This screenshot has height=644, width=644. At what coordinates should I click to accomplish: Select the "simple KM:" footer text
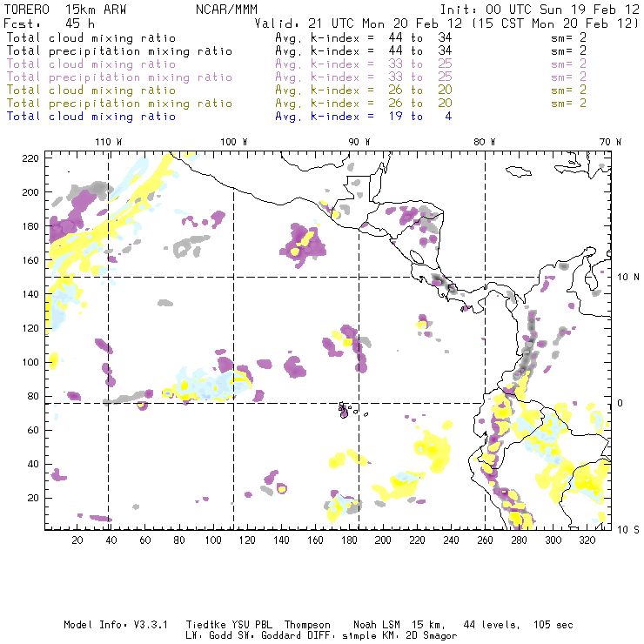(x=371, y=636)
